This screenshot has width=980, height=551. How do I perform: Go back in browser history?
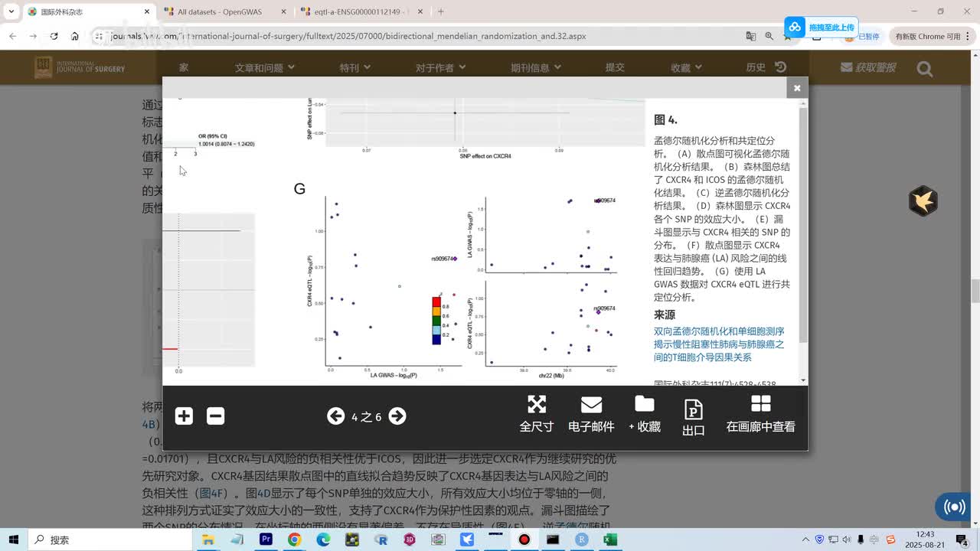pos(12,36)
